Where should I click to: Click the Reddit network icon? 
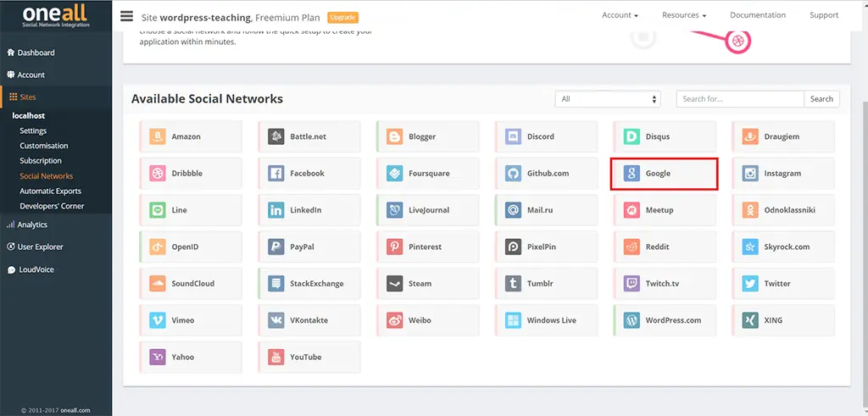point(632,247)
